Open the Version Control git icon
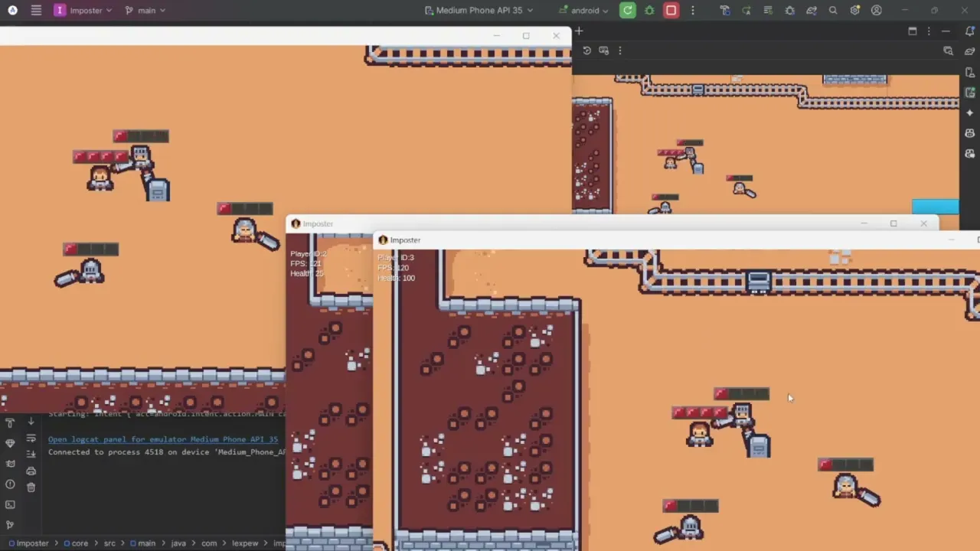 [10, 525]
